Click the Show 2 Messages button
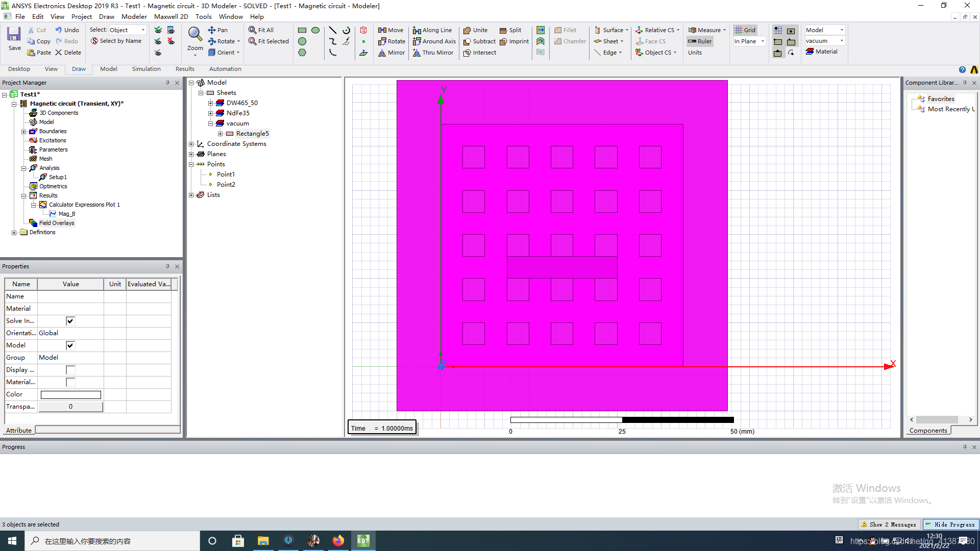This screenshot has height=551, width=980. [x=889, y=524]
